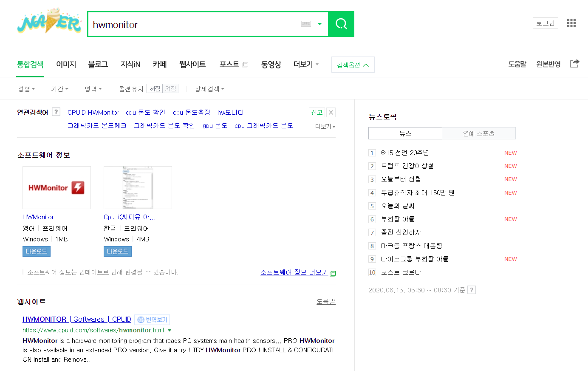Expand related searches 더보기
This screenshot has height=371, width=588.
[x=325, y=126]
